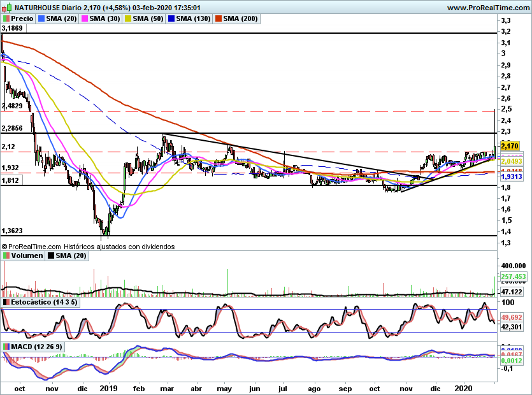Select the SMA (130) legend label
532x395 pixels.
[x=193, y=18]
